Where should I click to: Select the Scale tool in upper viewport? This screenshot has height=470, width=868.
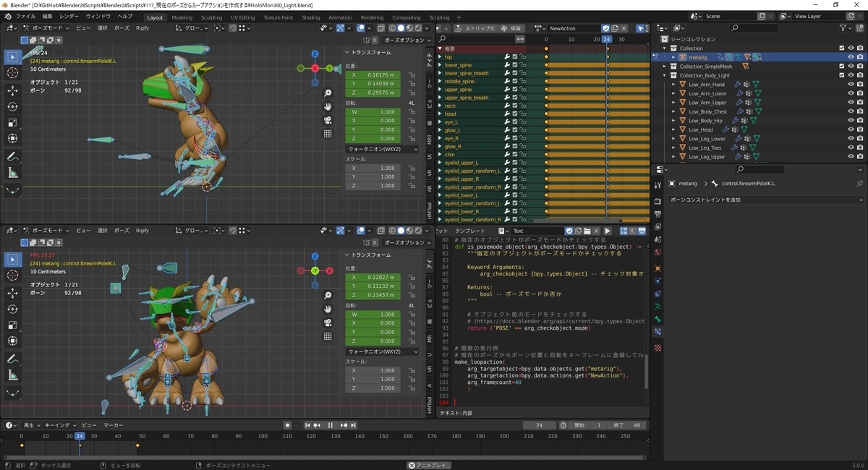[13, 122]
